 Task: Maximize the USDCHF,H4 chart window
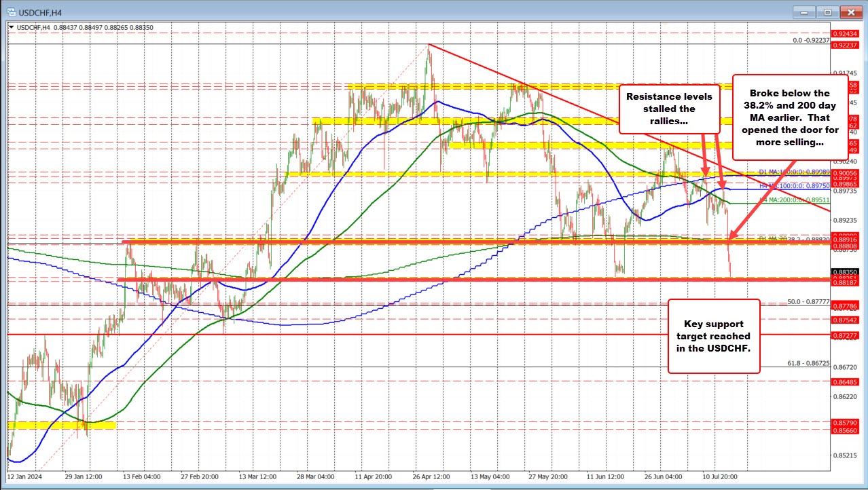pyautogui.click(x=828, y=12)
